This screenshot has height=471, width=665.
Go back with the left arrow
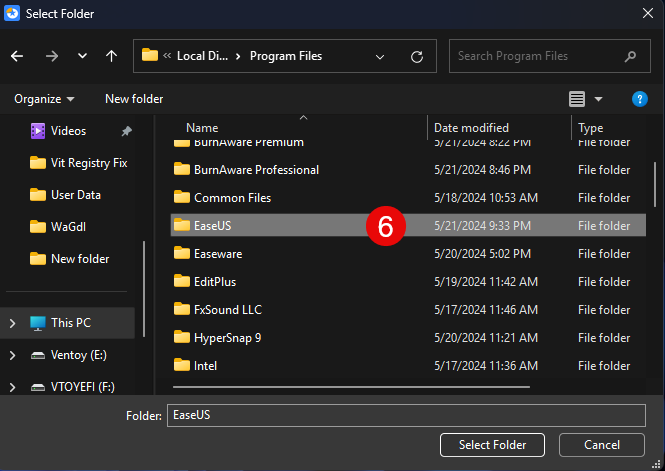click(17, 56)
